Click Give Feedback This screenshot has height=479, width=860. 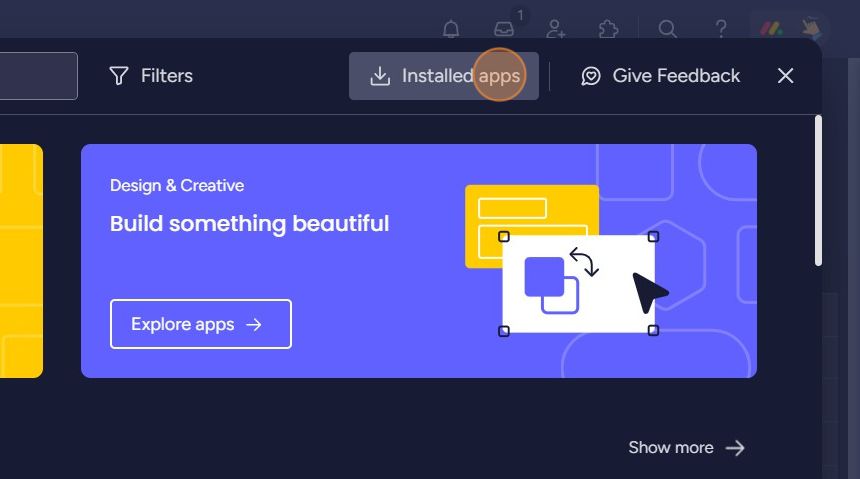pyautogui.click(x=660, y=76)
